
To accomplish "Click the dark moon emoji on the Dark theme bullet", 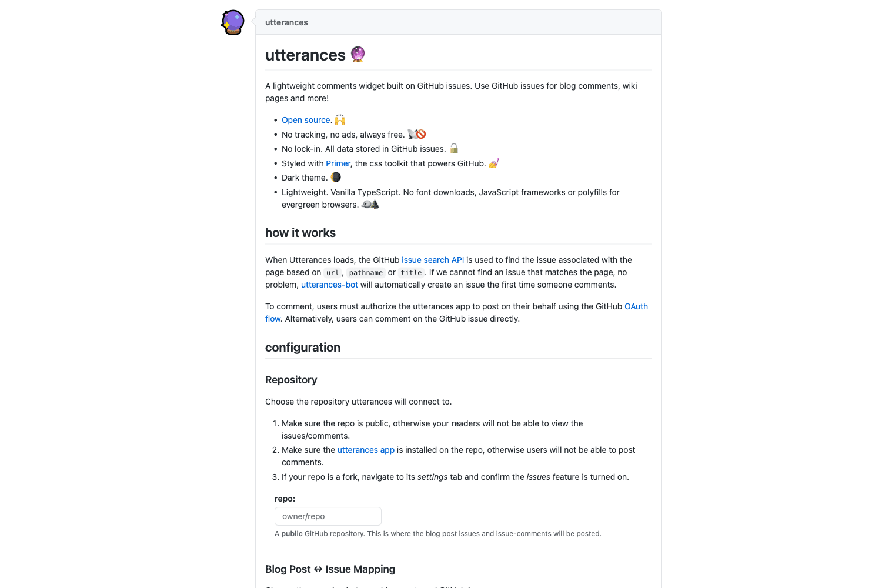I will click(x=336, y=177).
